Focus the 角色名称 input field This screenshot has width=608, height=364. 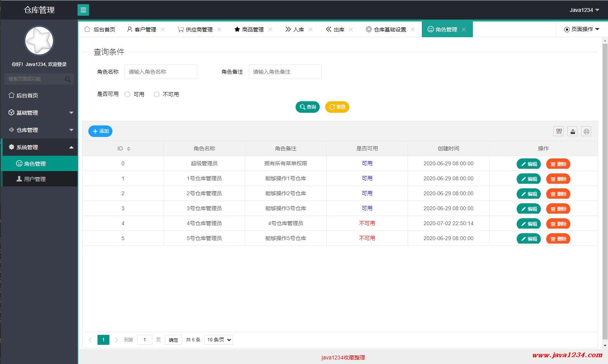160,72
